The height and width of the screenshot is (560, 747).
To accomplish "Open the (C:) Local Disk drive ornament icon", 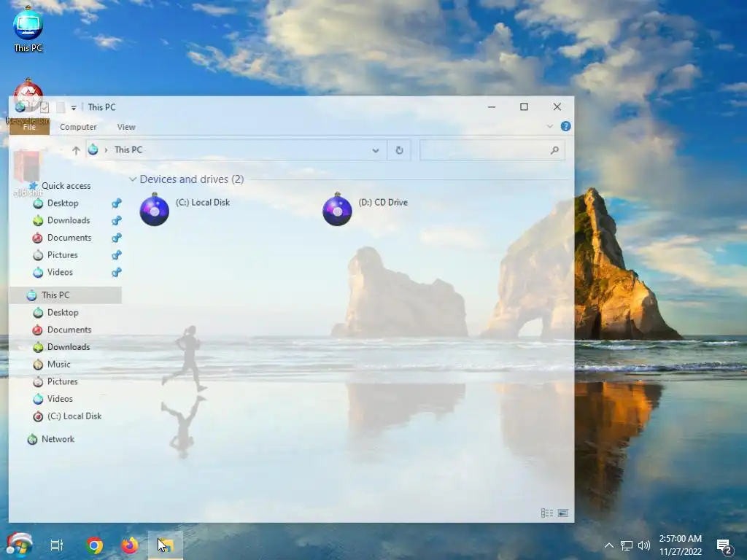I will pos(155,209).
